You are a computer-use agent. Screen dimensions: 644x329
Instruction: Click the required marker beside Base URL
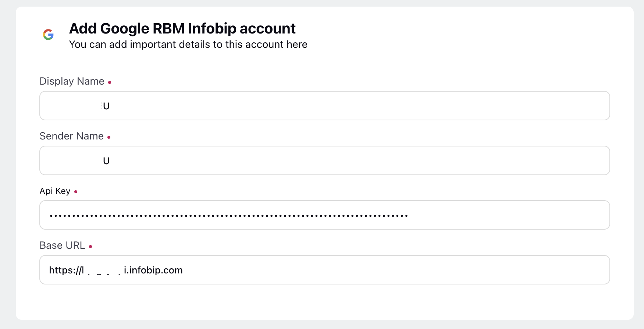coord(90,247)
